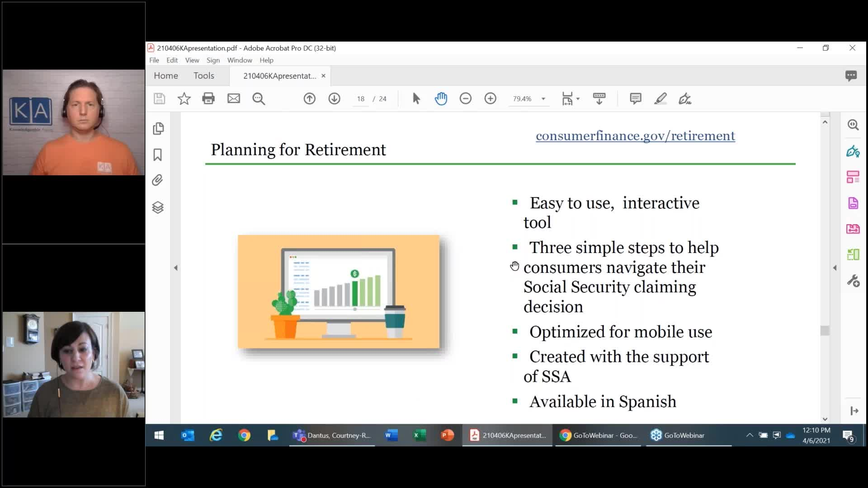This screenshot has height=488, width=868.
Task: Zoom out with minus button
Action: tap(465, 99)
